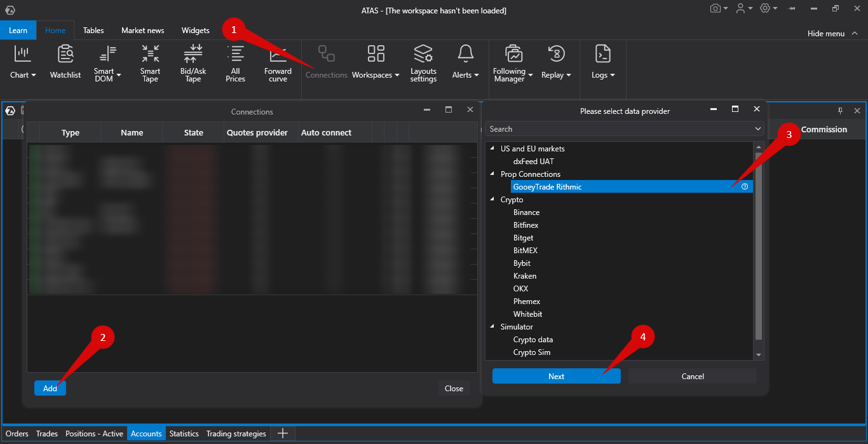
Task: Open the Bid/Ask Tape tool
Action: click(193, 64)
